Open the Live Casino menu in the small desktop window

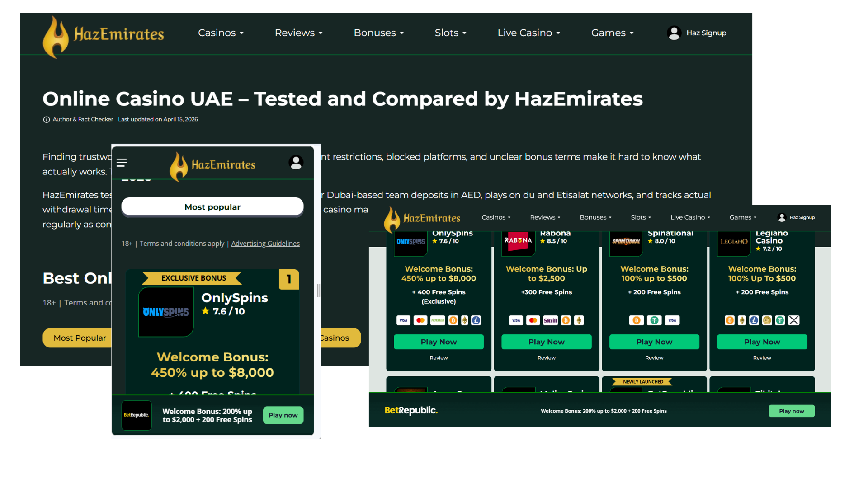coord(690,217)
